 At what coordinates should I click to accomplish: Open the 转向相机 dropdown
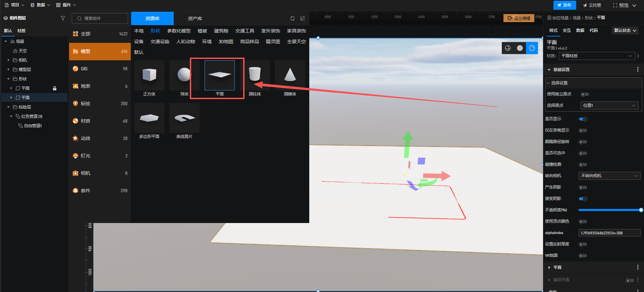pyautogui.click(x=609, y=176)
